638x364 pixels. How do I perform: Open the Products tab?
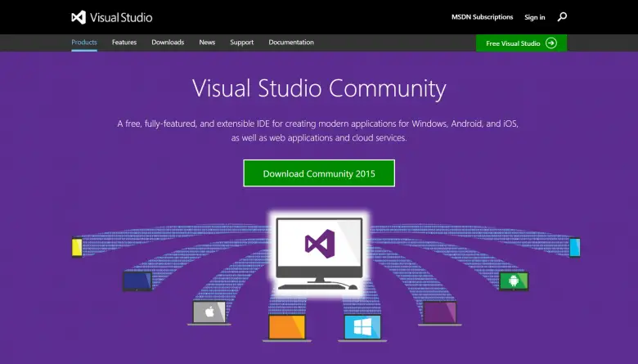pyautogui.click(x=84, y=43)
